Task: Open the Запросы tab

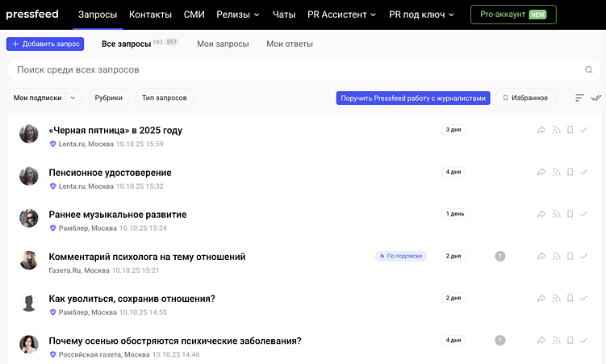Action: pyautogui.click(x=98, y=15)
